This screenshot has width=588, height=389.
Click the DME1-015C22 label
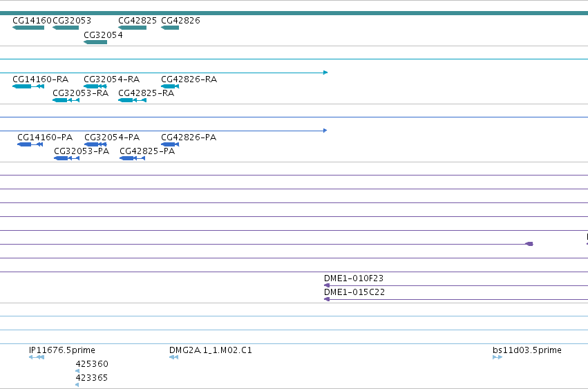click(x=354, y=292)
